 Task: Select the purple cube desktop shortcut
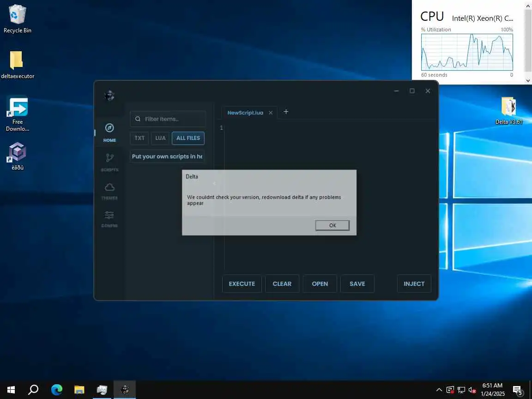click(x=17, y=156)
